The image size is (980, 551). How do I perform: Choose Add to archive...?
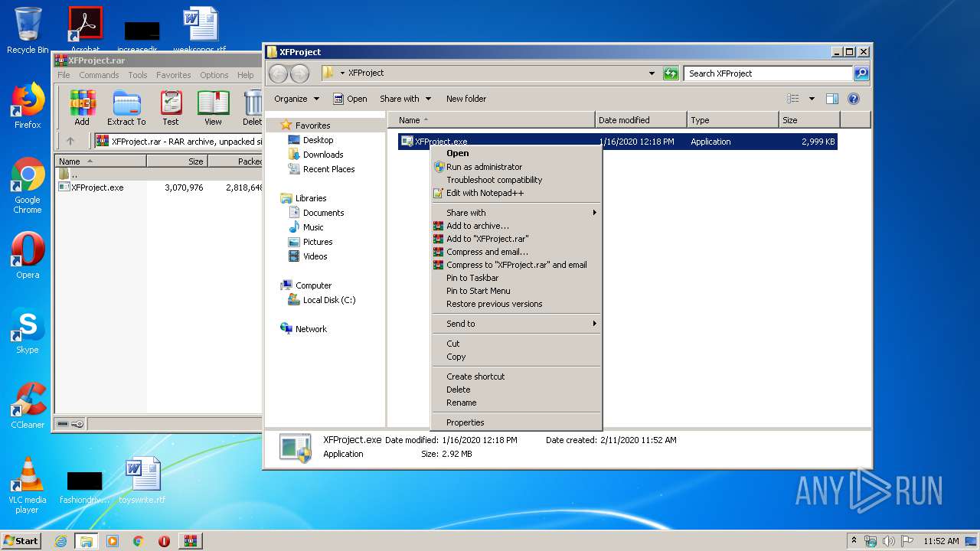pyautogui.click(x=516, y=226)
